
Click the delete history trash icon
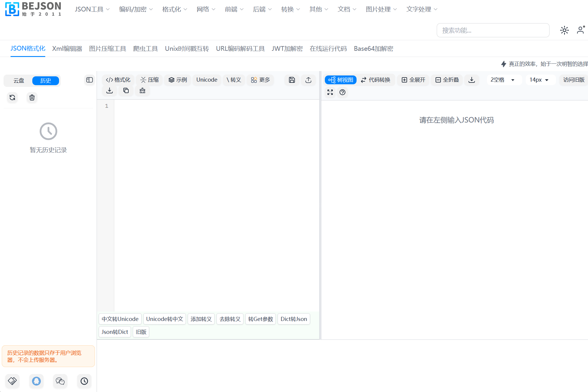[32, 97]
